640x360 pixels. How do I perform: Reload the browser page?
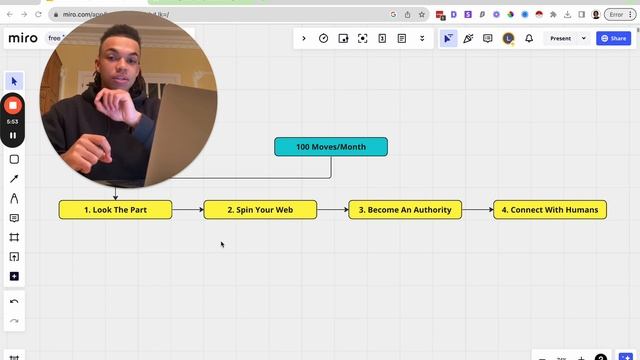38,14
